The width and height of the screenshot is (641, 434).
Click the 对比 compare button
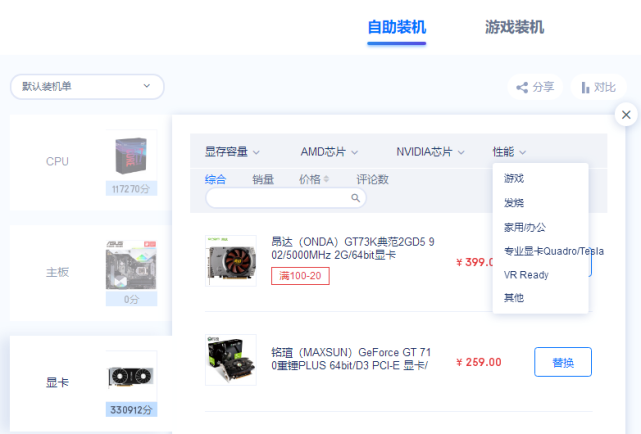point(598,87)
